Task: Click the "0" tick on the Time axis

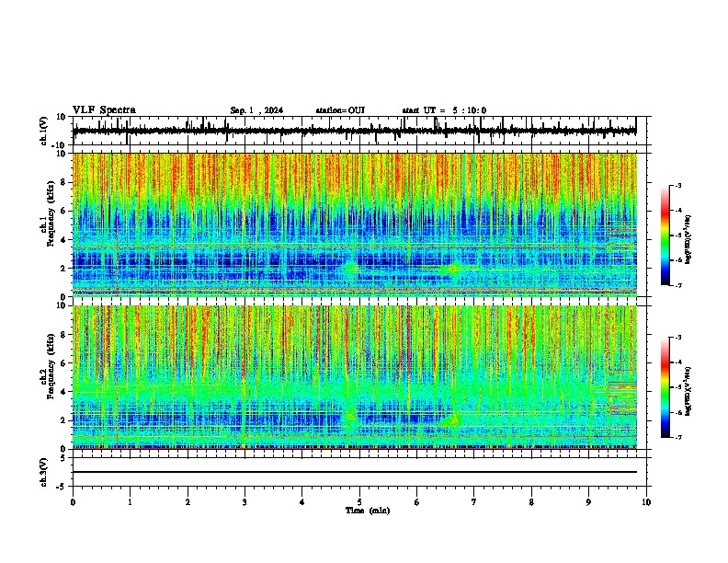Action: (x=73, y=502)
